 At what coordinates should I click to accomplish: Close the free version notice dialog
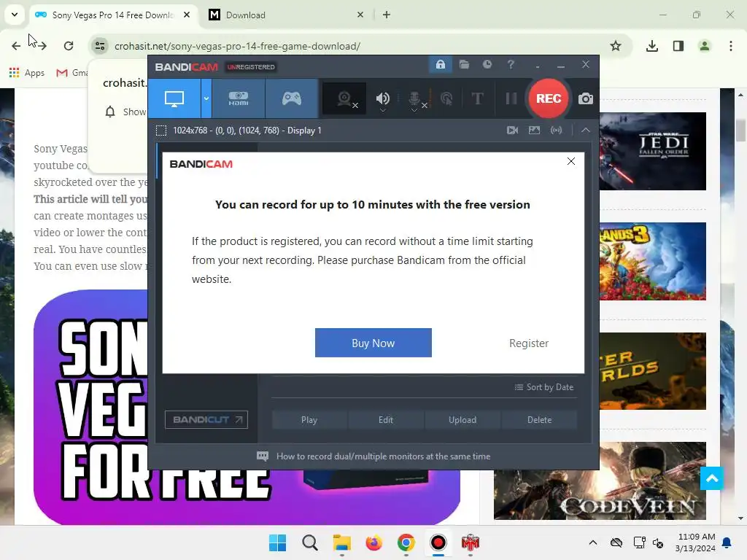[571, 161]
